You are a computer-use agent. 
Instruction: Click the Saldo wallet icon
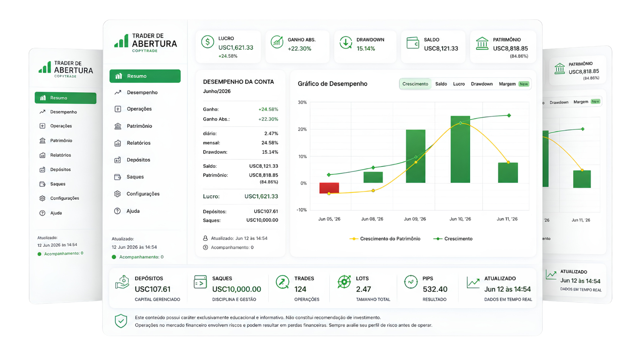pos(413,43)
